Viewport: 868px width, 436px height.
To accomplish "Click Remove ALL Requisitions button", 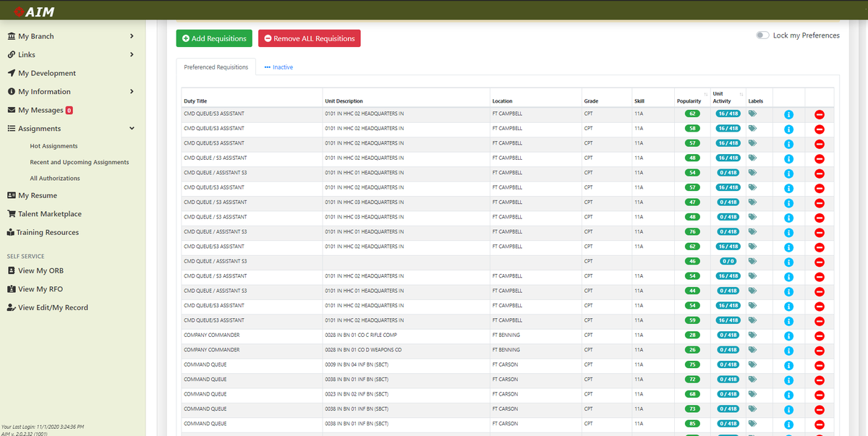I will (309, 38).
